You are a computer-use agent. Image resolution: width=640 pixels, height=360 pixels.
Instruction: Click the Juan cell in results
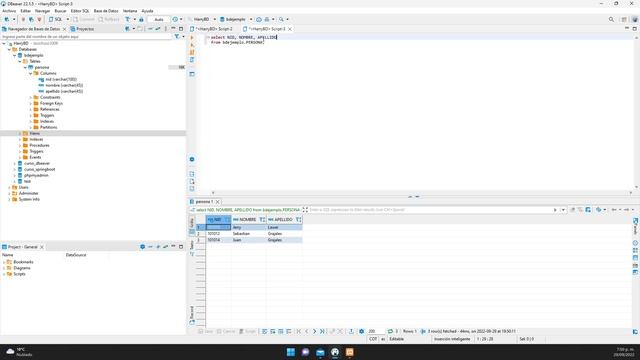(249, 240)
